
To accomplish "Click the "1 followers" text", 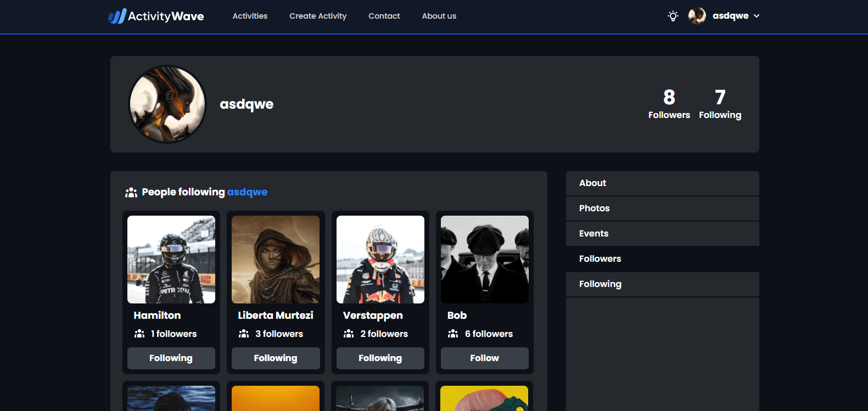I will click(x=174, y=334).
